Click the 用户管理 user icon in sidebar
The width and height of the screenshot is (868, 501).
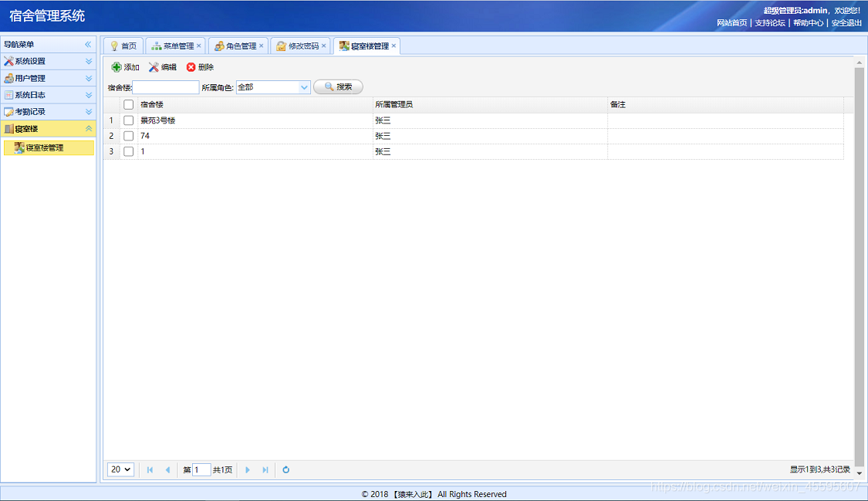pyautogui.click(x=8, y=78)
